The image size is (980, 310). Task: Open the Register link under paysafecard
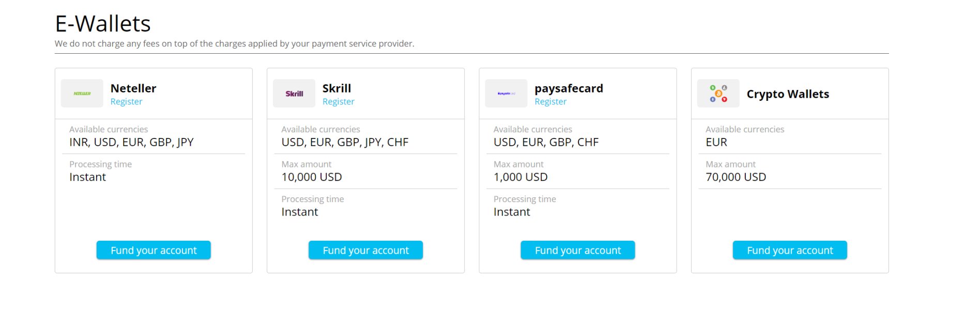point(550,102)
